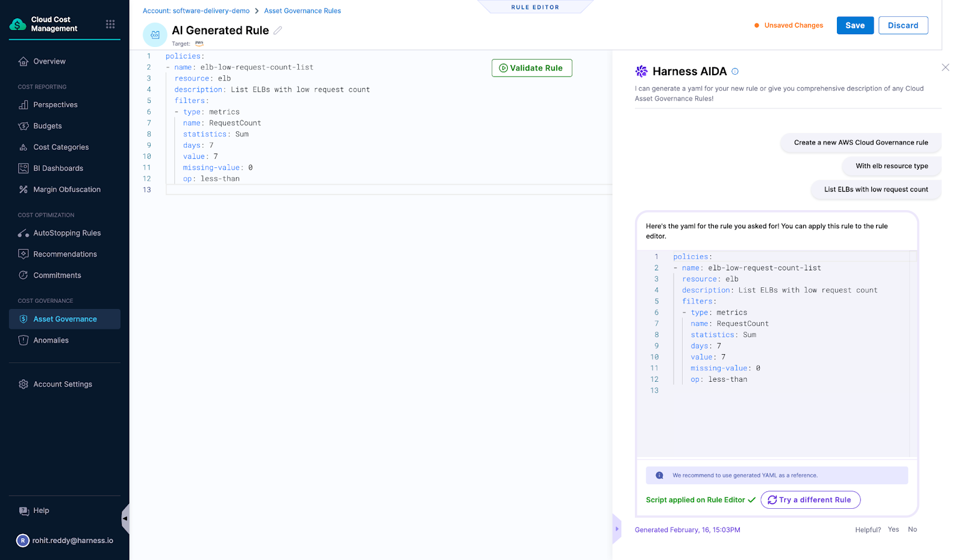The image size is (964, 560).
Task: Rate the AIDA response as helpful with Yes
Action: [894, 529]
